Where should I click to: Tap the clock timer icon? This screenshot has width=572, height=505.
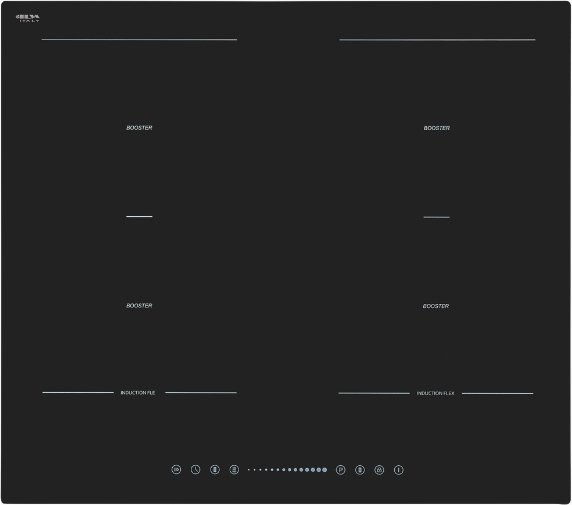(x=196, y=470)
